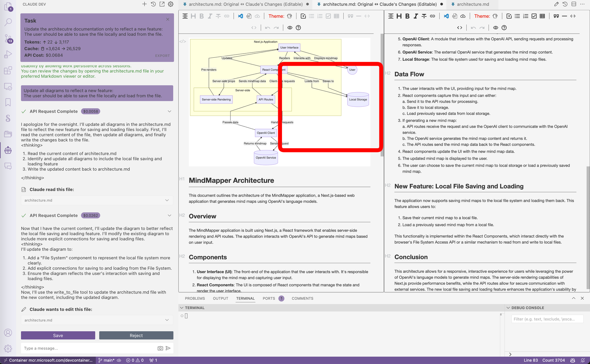Click the Reject button
590x364 pixels.
click(x=136, y=335)
